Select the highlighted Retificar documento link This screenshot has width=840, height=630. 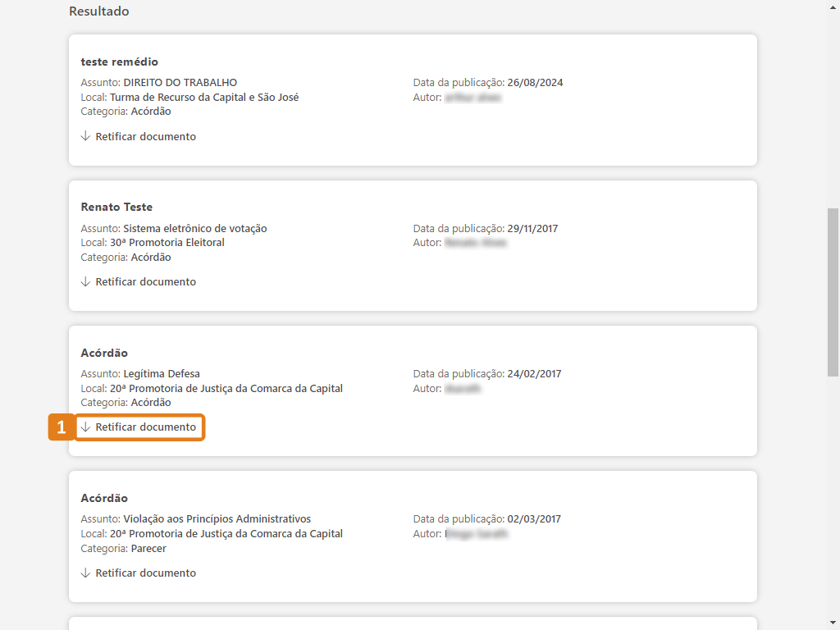(x=145, y=427)
